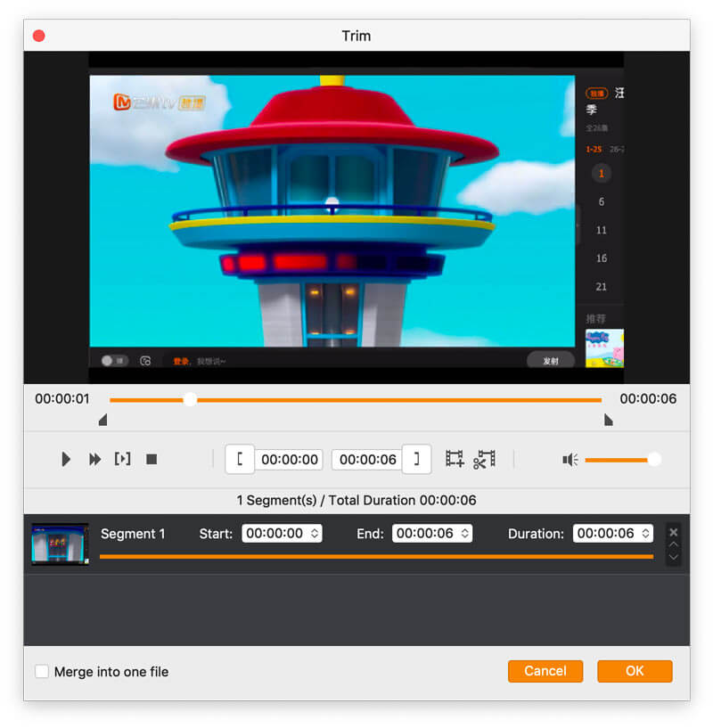
Task: Click the Duration stepper of Segment 1
Action: point(644,534)
